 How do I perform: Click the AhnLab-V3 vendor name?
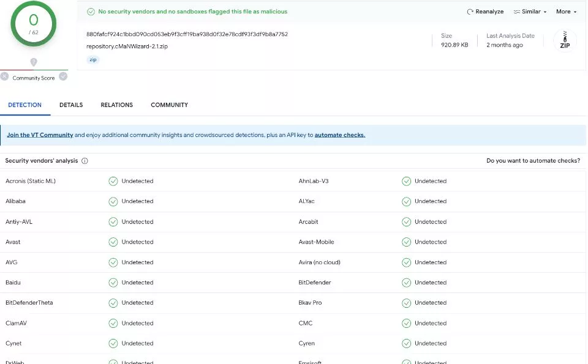(x=313, y=181)
